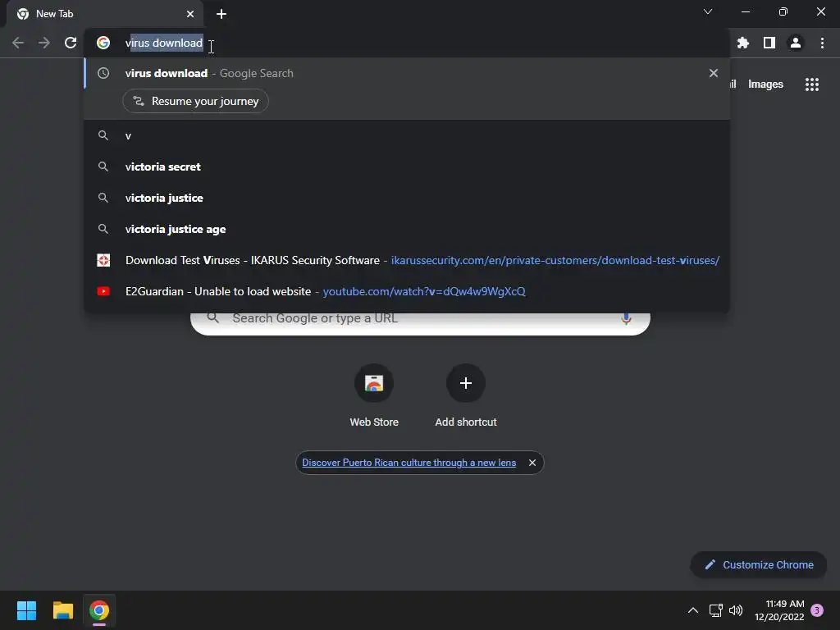Viewport: 840px width, 630px height.
Task: Select the 'v' search suggestion
Action: pyautogui.click(x=407, y=136)
